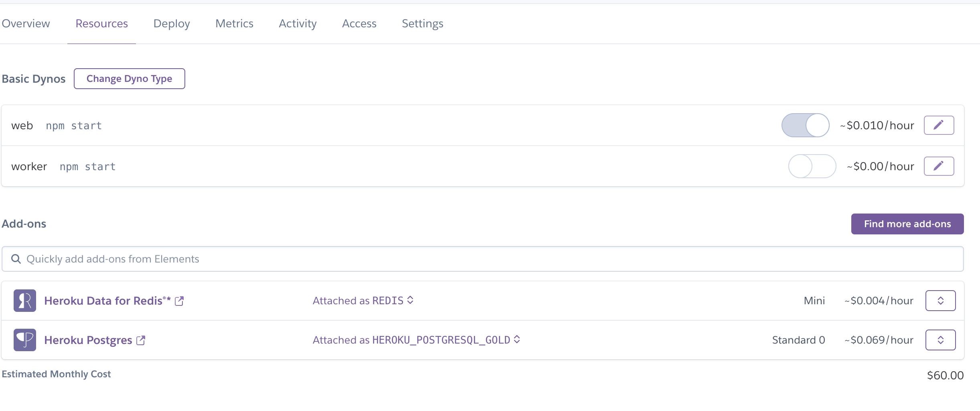The width and height of the screenshot is (980, 411).
Task: Open the Settings tab
Action: click(423, 24)
